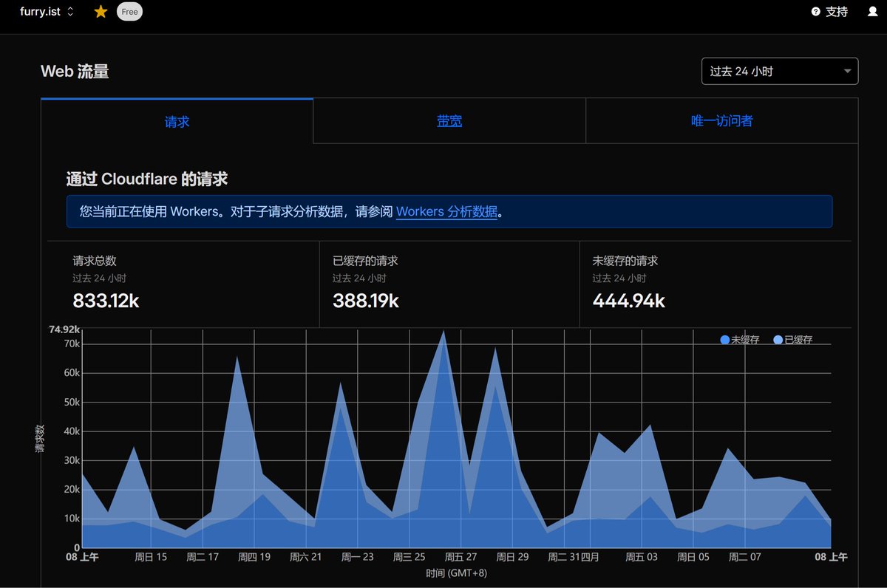Click the 已缓存的请求 label
887x588 pixels.
365,261
